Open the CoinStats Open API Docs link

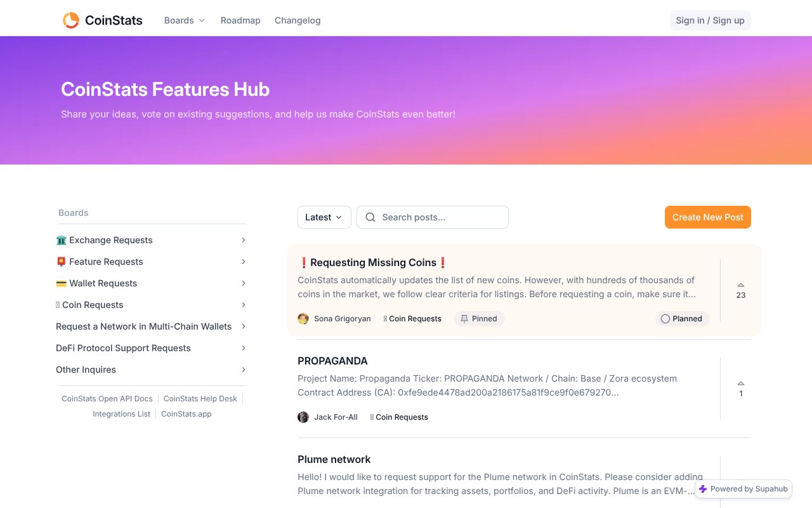(107, 399)
